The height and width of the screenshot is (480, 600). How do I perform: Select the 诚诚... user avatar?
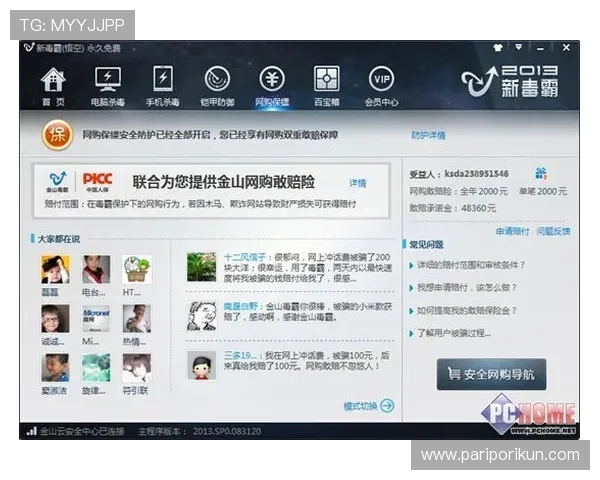tap(55, 318)
